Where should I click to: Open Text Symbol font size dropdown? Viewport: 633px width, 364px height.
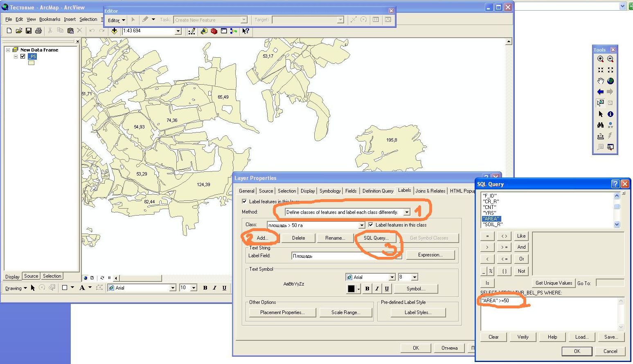coord(414,277)
